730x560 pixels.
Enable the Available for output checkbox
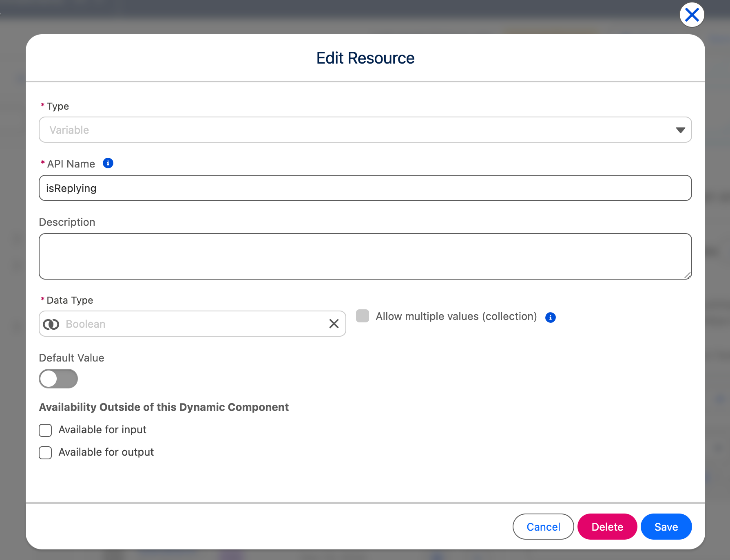click(x=45, y=453)
